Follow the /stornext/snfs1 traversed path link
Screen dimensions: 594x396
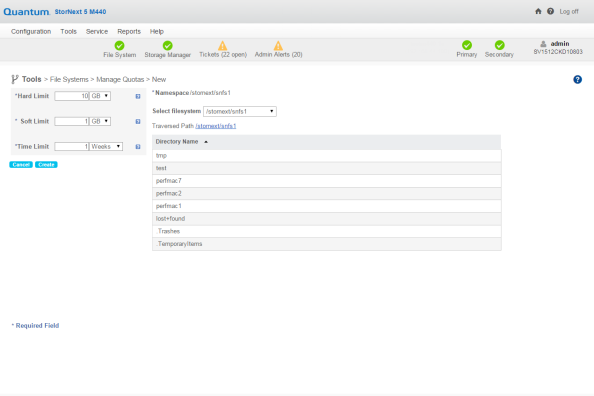(216, 126)
